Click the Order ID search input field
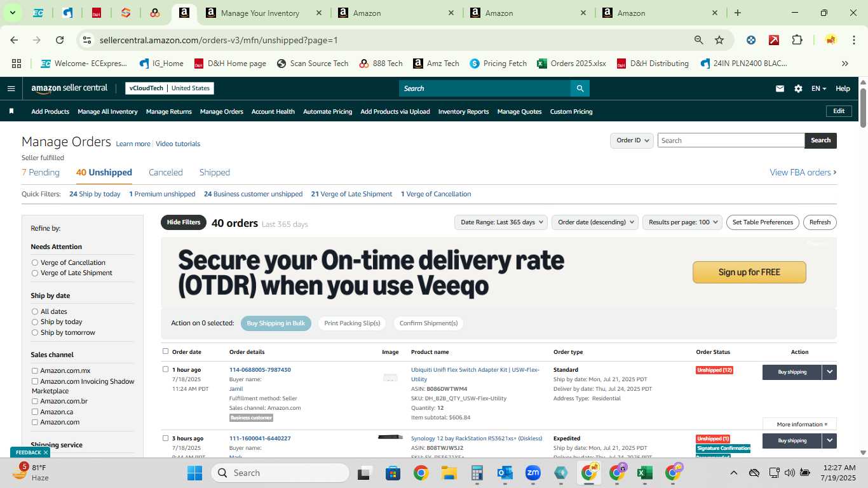This screenshot has width=868, height=488. (x=731, y=140)
